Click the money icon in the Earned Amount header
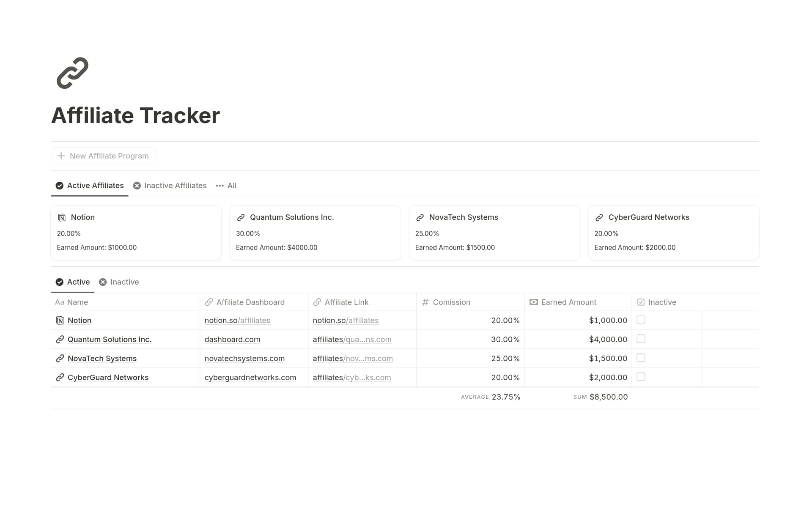This screenshot has height=507, width=812. click(x=533, y=302)
